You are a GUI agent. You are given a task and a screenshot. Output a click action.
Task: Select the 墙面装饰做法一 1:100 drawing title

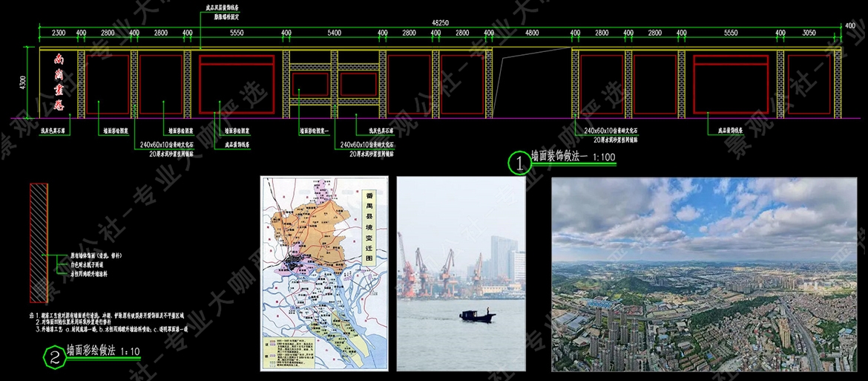(573, 157)
